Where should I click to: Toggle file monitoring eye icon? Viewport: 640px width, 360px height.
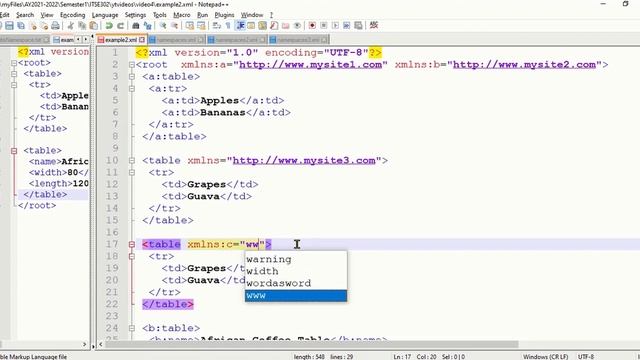coord(297,26)
